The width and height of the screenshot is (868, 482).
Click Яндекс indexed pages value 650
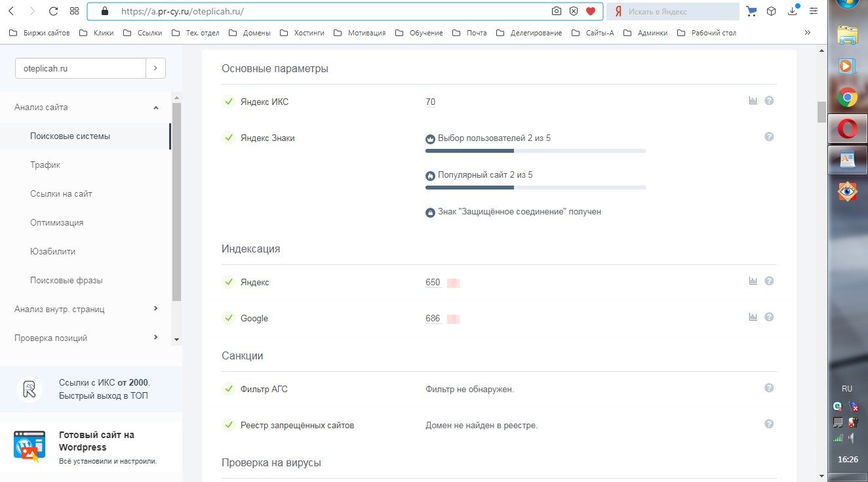click(x=433, y=283)
